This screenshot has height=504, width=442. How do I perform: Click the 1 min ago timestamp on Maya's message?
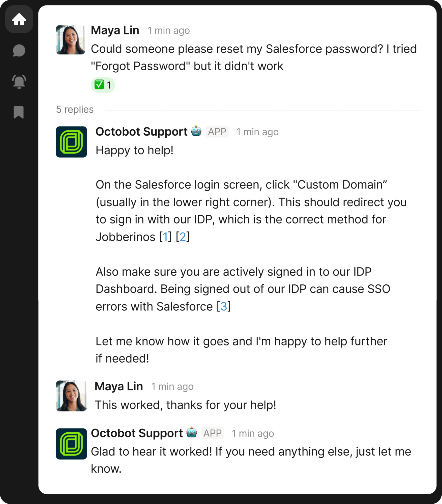[168, 31]
